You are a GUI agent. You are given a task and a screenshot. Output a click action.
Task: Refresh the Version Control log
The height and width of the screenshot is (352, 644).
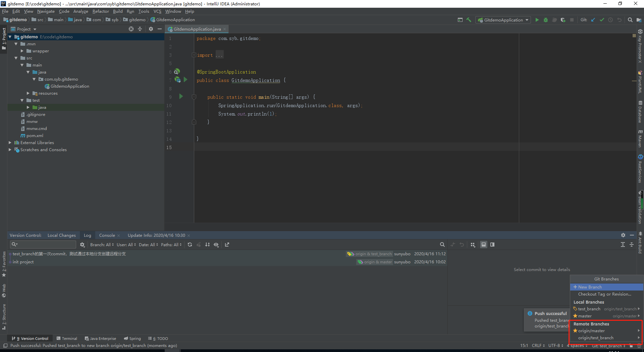coord(190,245)
